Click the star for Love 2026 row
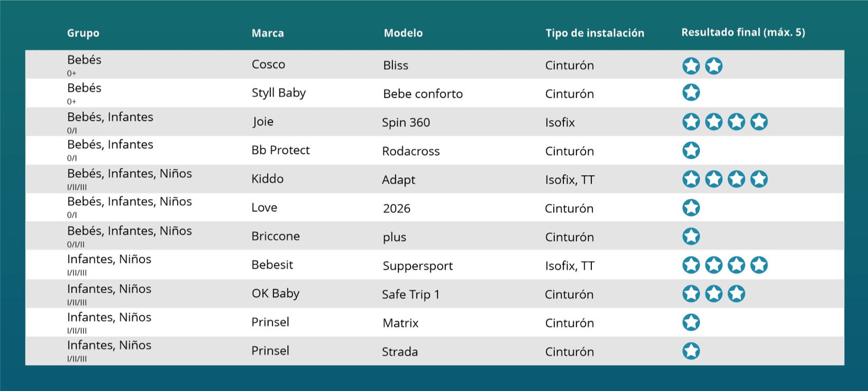 coord(691,207)
